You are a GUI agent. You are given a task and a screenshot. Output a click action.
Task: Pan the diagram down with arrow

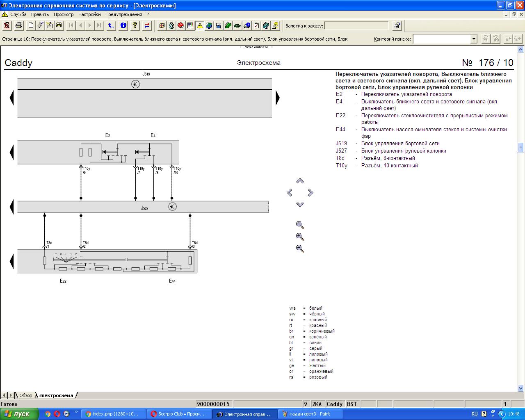tap(300, 204)
